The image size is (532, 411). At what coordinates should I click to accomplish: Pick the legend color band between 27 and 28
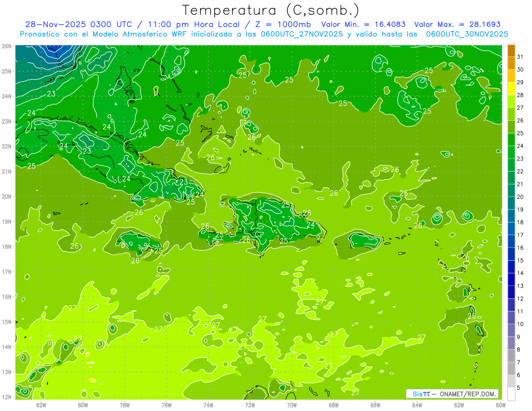511,102
